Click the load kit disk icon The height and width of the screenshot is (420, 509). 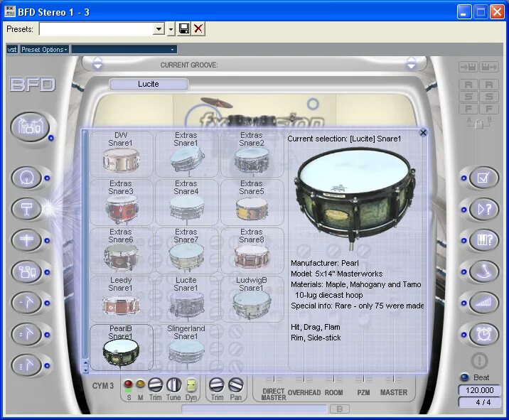point(468,68)
